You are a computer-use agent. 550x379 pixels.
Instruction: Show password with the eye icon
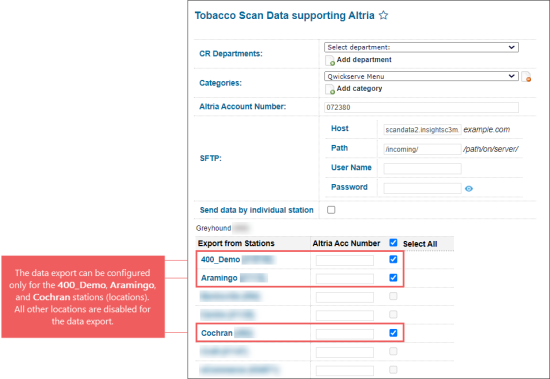469,189
